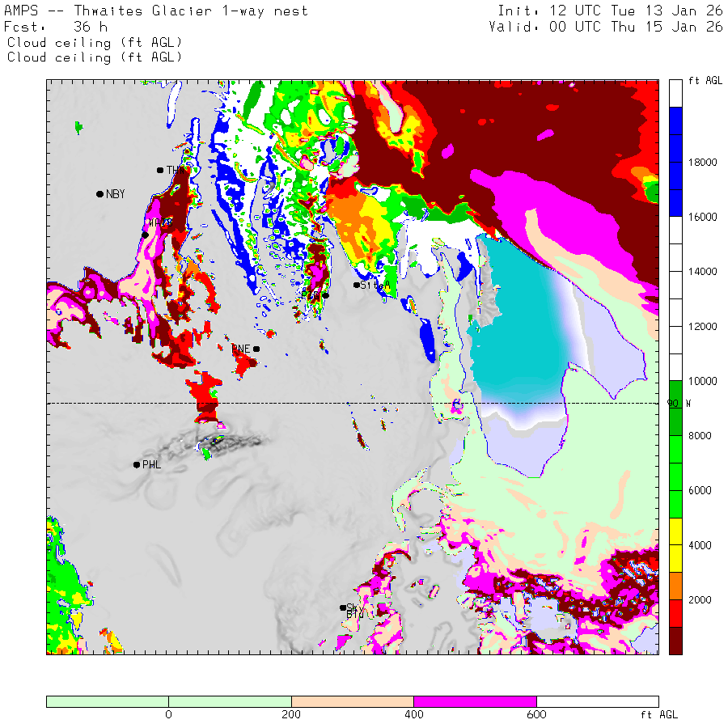Screen dimensions: 728x728
Task: Select the PHL station marker
Action: click(137, 464)
